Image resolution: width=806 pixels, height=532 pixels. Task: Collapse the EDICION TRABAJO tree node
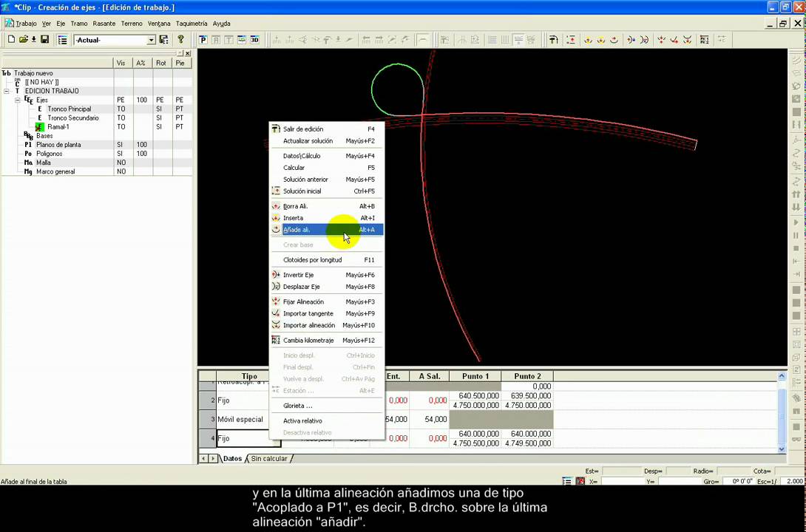pos(7,91)
